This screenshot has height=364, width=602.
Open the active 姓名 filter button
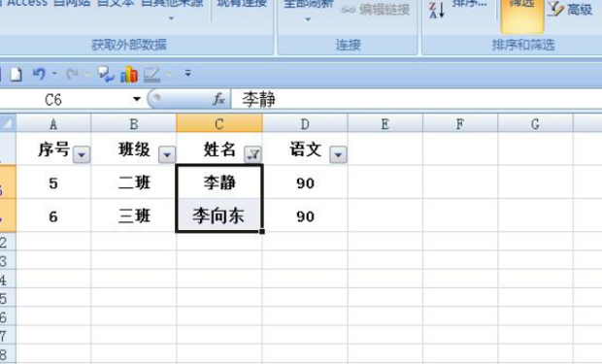click(252, 154)
